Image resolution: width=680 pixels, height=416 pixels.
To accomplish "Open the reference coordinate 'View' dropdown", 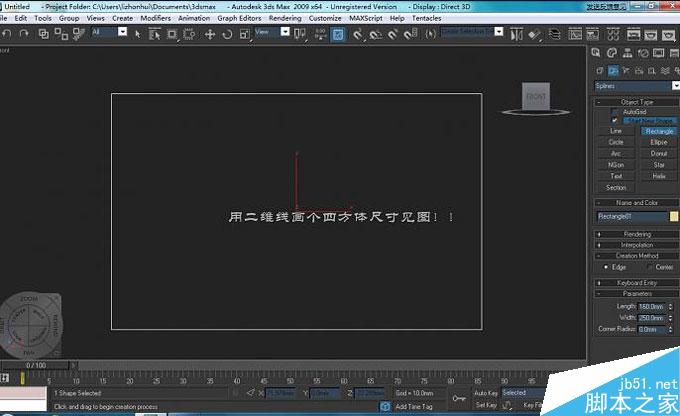I will [x=285, y=32].
